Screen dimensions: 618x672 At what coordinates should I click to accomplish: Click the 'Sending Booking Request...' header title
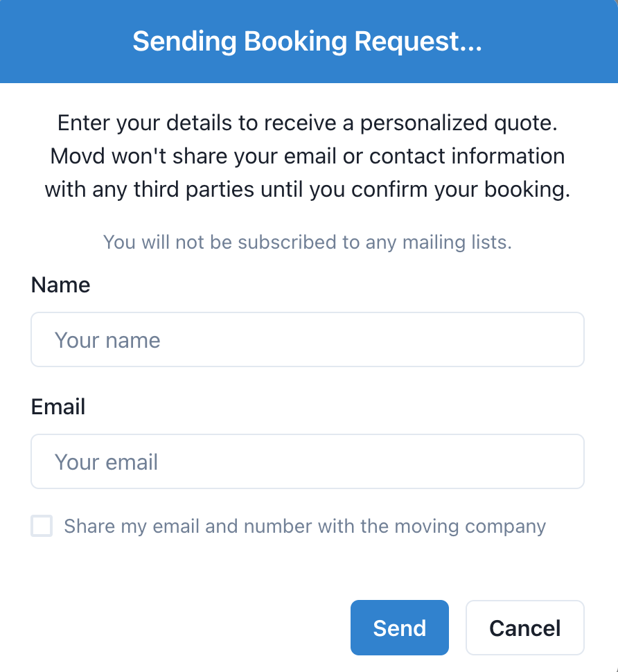click(308, 42)
